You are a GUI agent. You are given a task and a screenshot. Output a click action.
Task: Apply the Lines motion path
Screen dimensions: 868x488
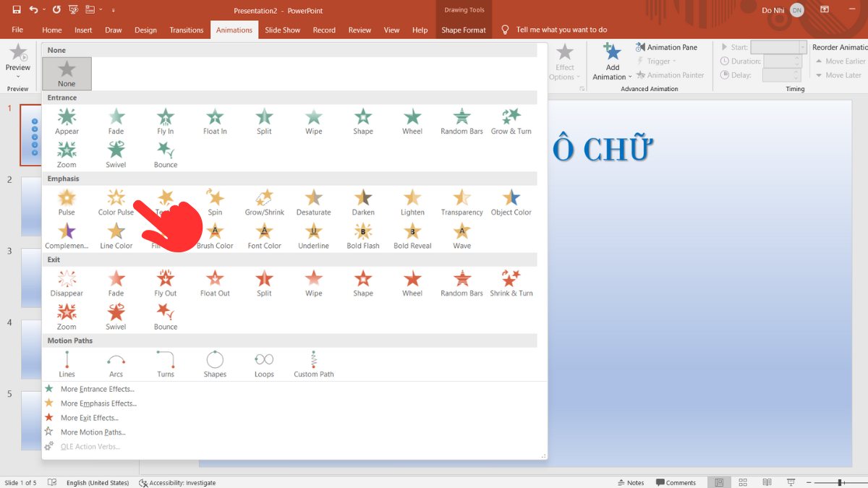(x=67, y=364)
